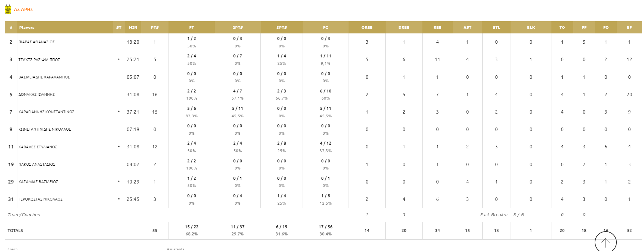Open ΚΑΡΑΓΙΑΝΝΗΣ ΚΩΝΣΤΑΝΤΙΝΟΣ player profile
This screenshot has width=644, height=251.
[x=46, y=112]
